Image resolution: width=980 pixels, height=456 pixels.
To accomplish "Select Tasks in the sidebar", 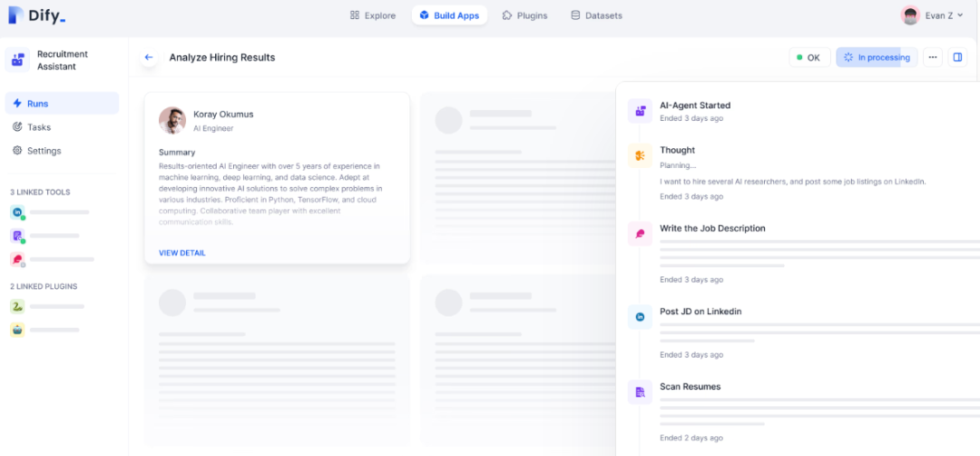I will click(38, 127).
